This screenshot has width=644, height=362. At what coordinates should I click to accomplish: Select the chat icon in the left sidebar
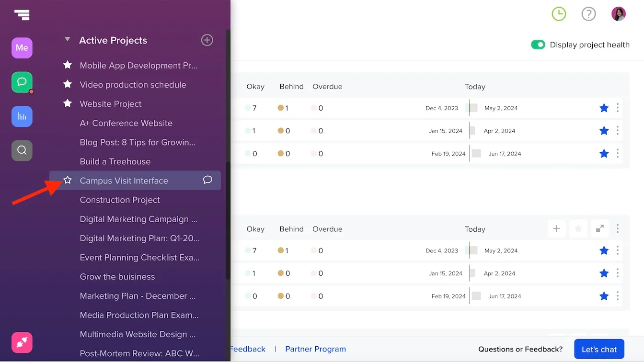[x=22, y=82]
